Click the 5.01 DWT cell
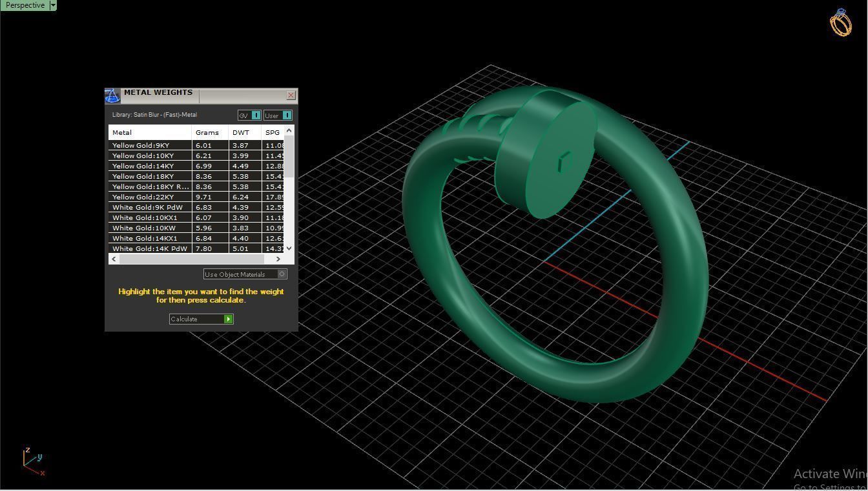The image size is (868, 491). 245,248
